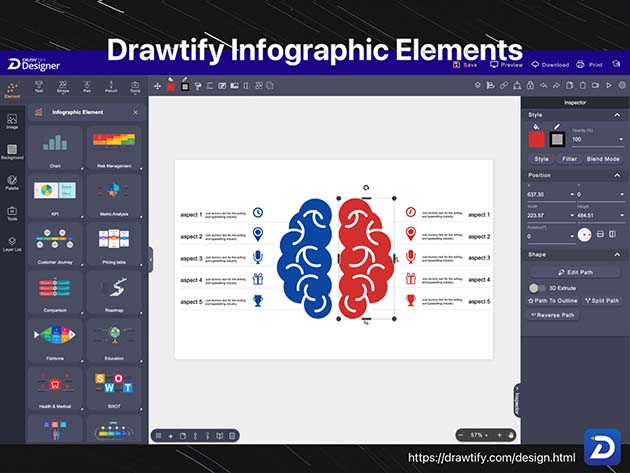Collapse the Position section
This screenshot has height=473, width=630.
[617, 175]
